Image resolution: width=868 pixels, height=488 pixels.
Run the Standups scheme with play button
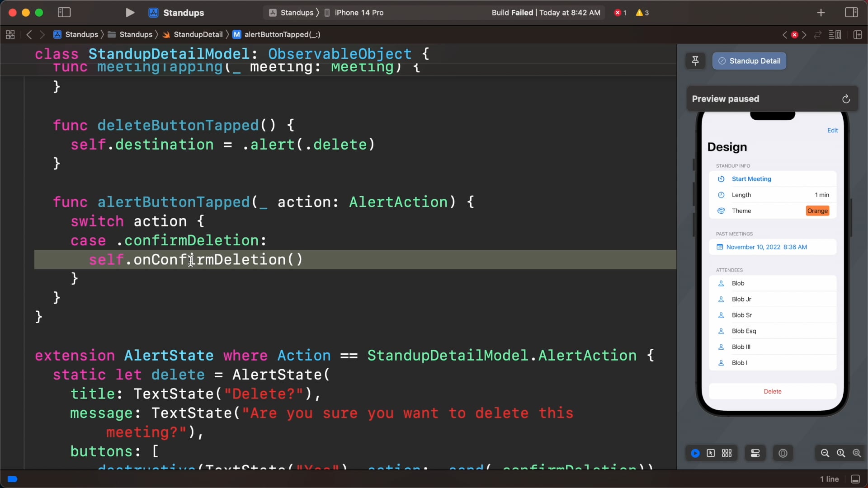pyautogui.click(x=130, y=13)
